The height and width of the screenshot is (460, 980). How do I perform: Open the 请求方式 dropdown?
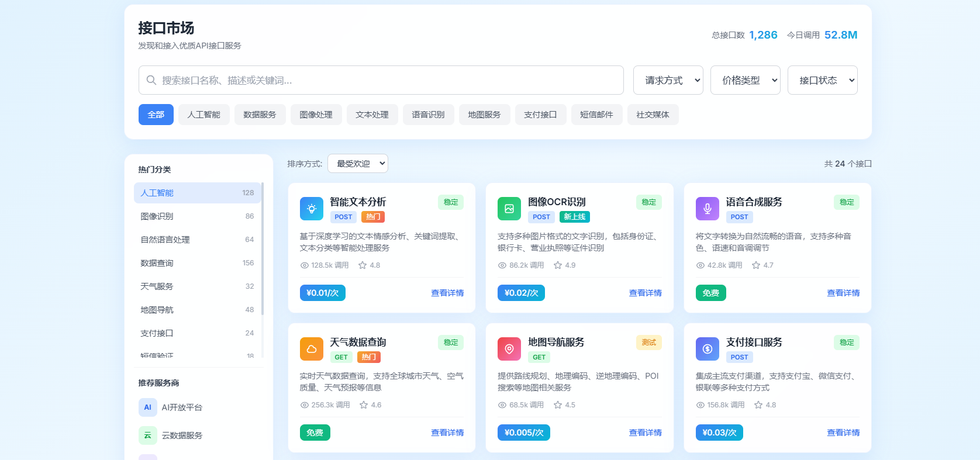click(668, 80)
